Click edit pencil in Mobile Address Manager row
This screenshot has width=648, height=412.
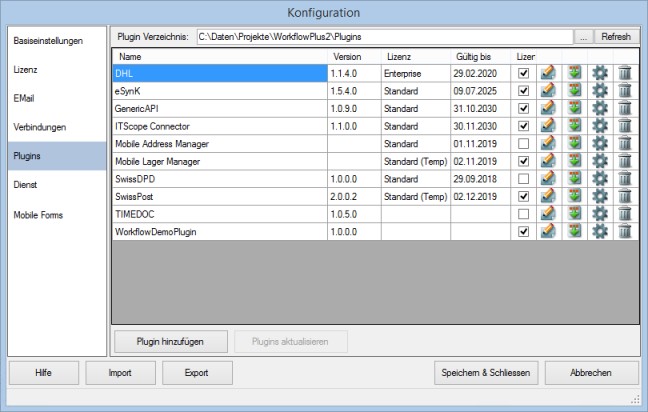(x=548, y=143)
